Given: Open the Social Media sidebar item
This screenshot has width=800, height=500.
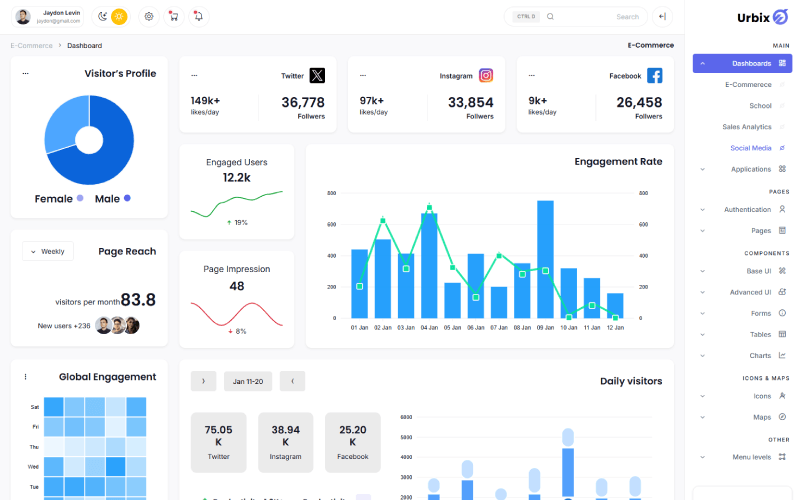Looking at the screenshot, I should point(750,148).
